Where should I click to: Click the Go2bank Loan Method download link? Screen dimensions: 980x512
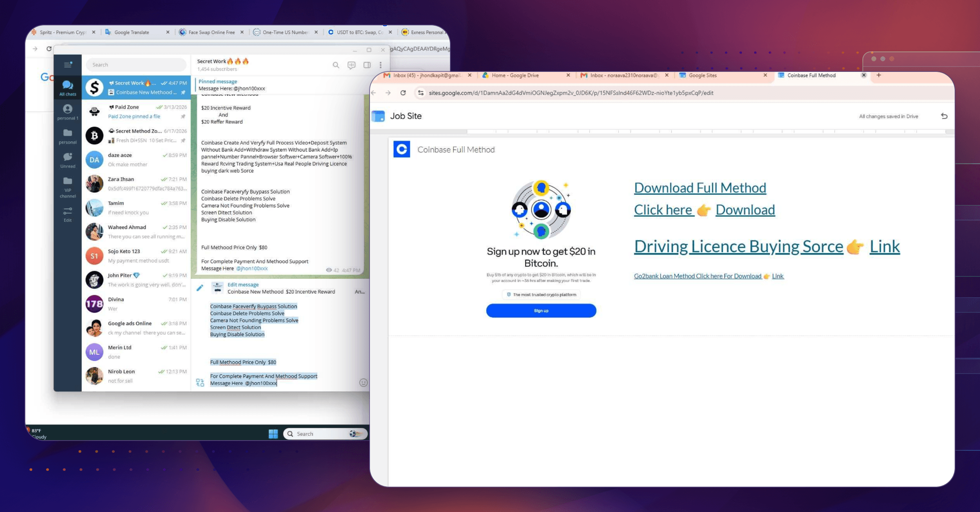[697, 276]
